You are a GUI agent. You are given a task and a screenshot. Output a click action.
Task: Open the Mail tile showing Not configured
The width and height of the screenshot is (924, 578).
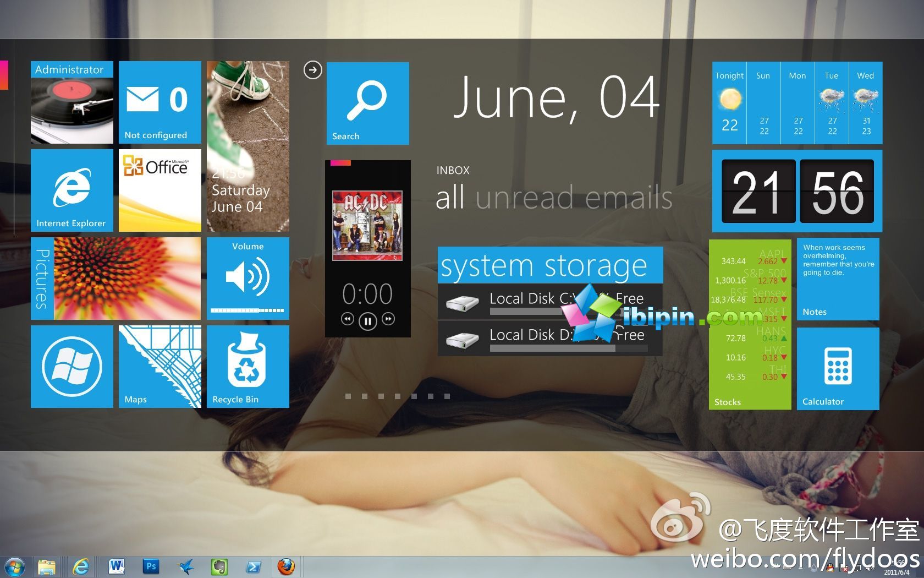[159, 102]
